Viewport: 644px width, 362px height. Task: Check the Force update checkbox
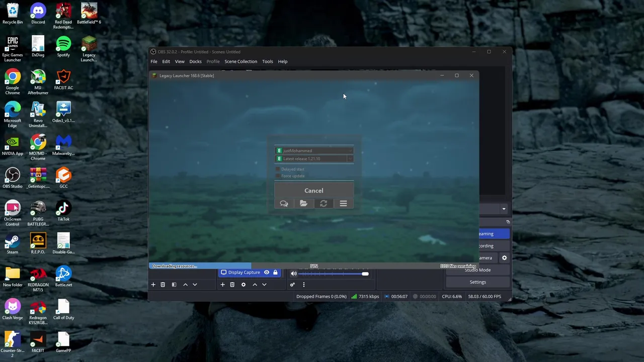278,176
